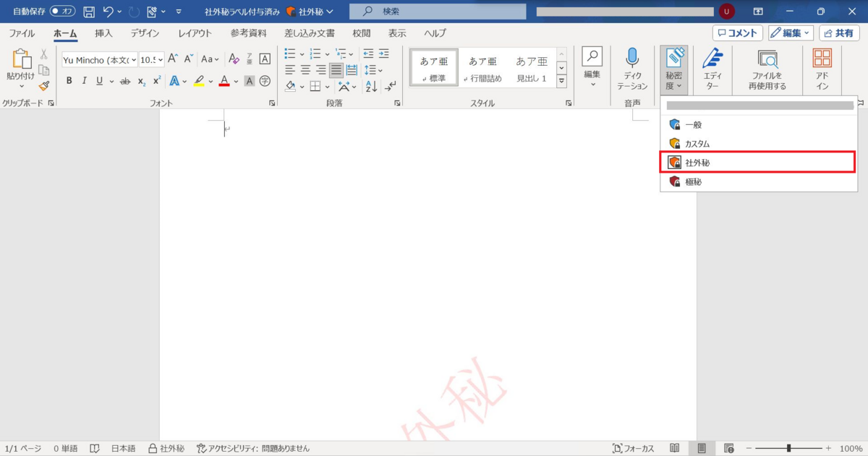Click the Search (検索) box

(438, 12)
